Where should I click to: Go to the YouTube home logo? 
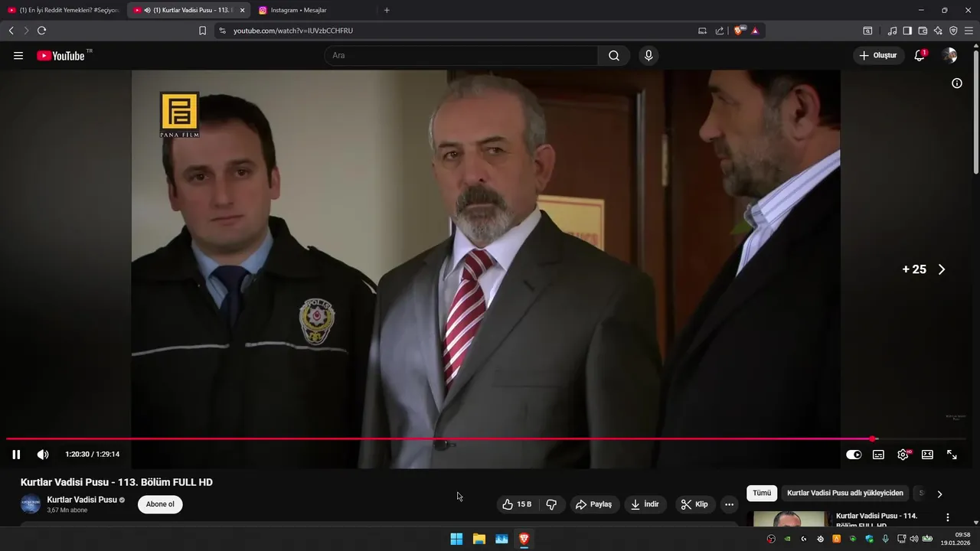point(60,56)
